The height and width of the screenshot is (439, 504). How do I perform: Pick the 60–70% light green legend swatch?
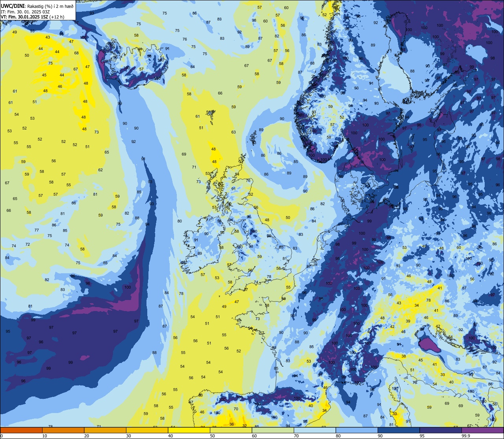pyautogui.click(x=273, y=430)
